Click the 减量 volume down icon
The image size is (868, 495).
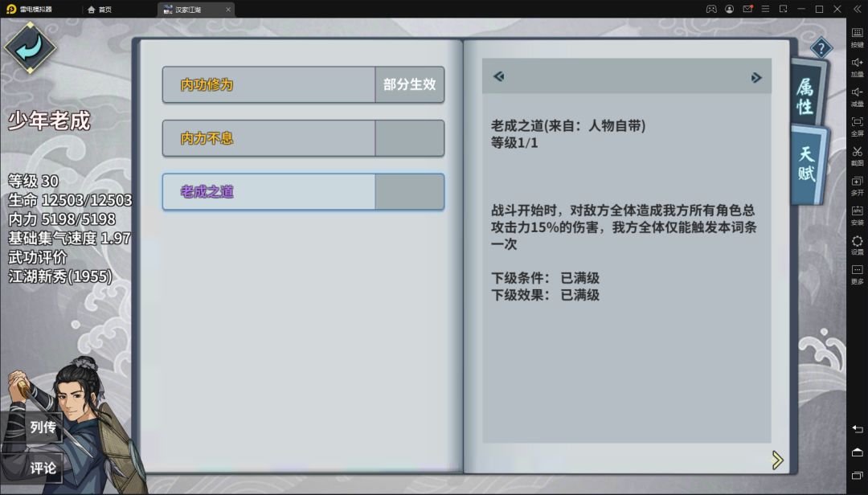coord(857,96)
